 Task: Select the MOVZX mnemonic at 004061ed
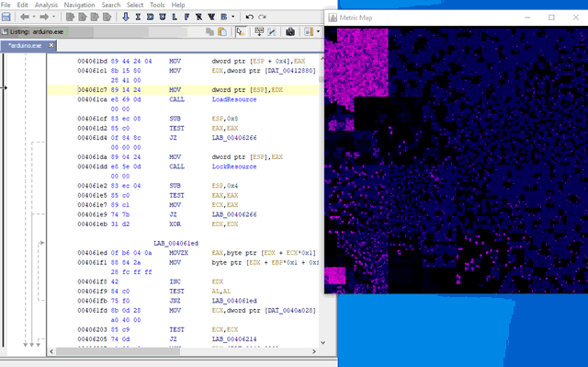coord(178,253)
